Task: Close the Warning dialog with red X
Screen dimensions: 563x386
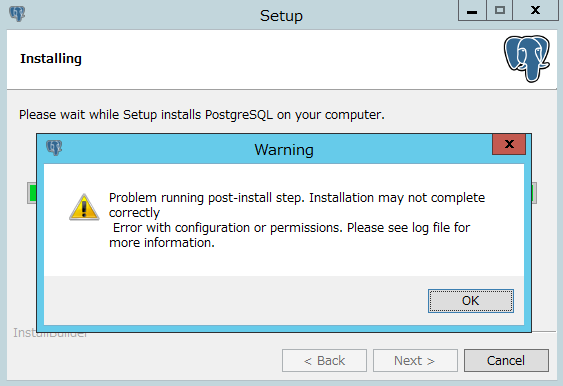Action: [x=509, y=144]
